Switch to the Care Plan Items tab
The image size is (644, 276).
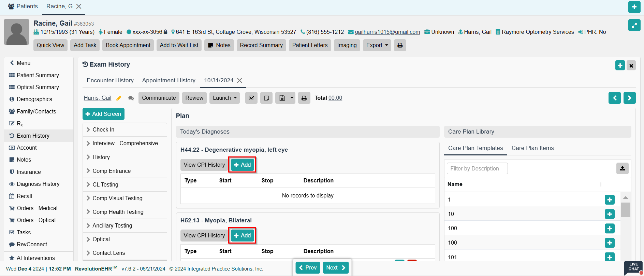click(x=532, y=148)
